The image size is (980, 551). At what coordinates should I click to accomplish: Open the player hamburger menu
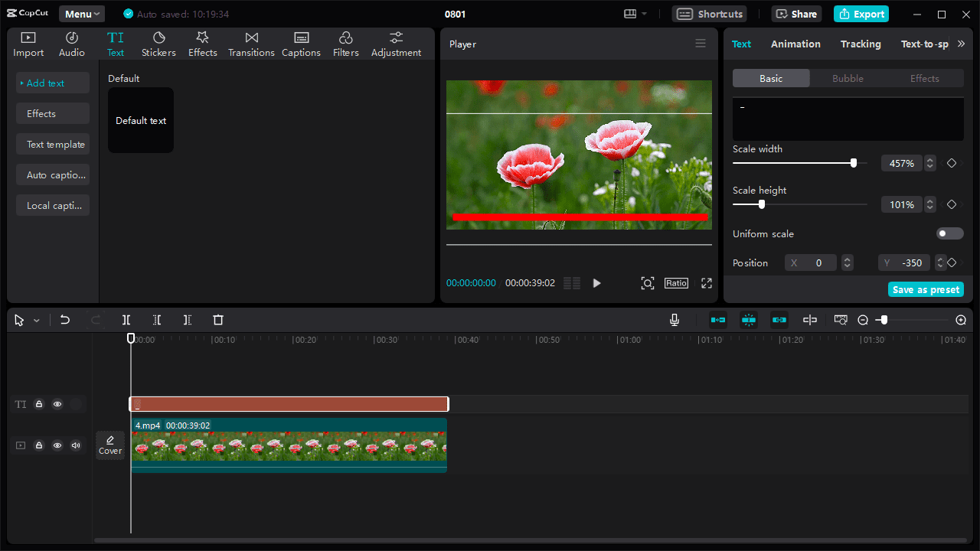click(x=701, y=44)
